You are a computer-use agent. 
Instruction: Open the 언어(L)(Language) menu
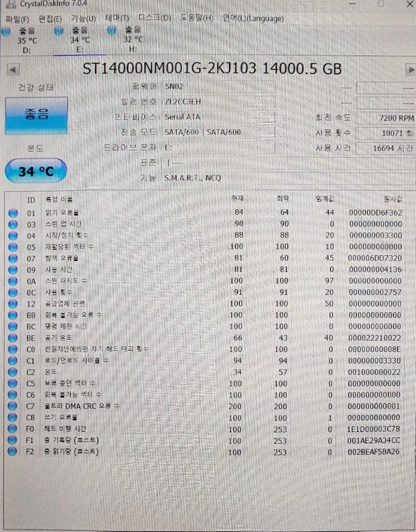(x=253, y=18)
